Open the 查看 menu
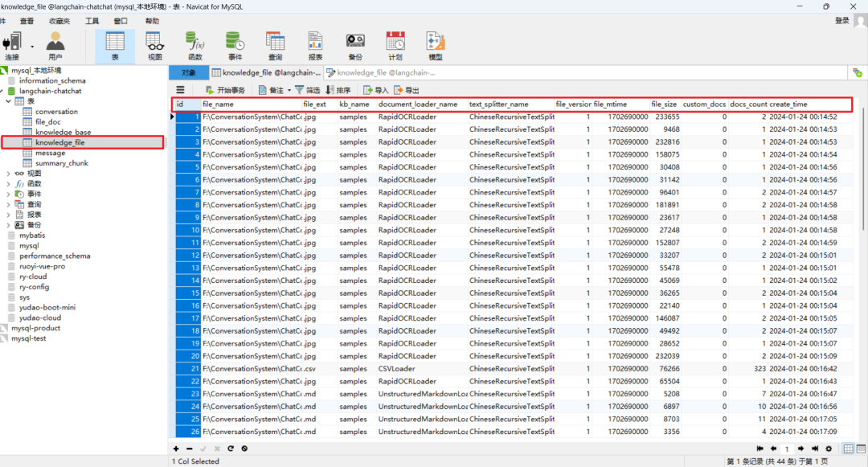This screenshot has height=467, width=868. coord(27,21)
